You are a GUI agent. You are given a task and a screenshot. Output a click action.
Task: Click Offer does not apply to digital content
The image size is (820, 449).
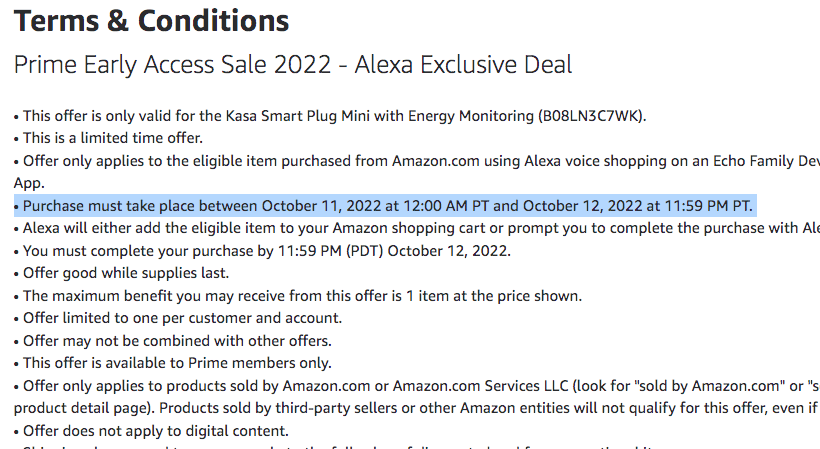tap(151, 431)
